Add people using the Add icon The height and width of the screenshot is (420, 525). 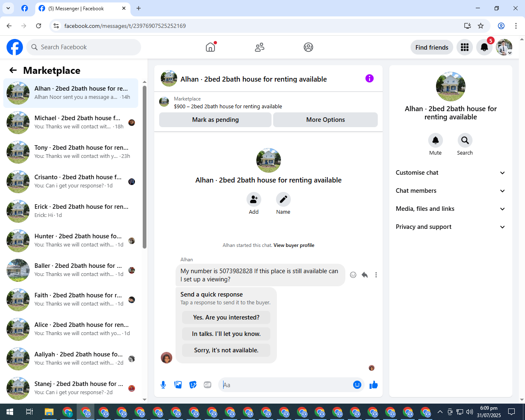pos(254,199)
